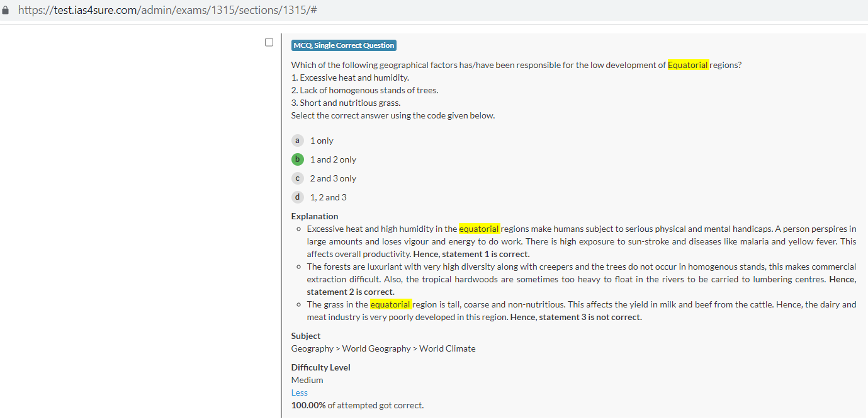Collapse the explanation using the Less link
868x419 pixels.
[299, 393]
